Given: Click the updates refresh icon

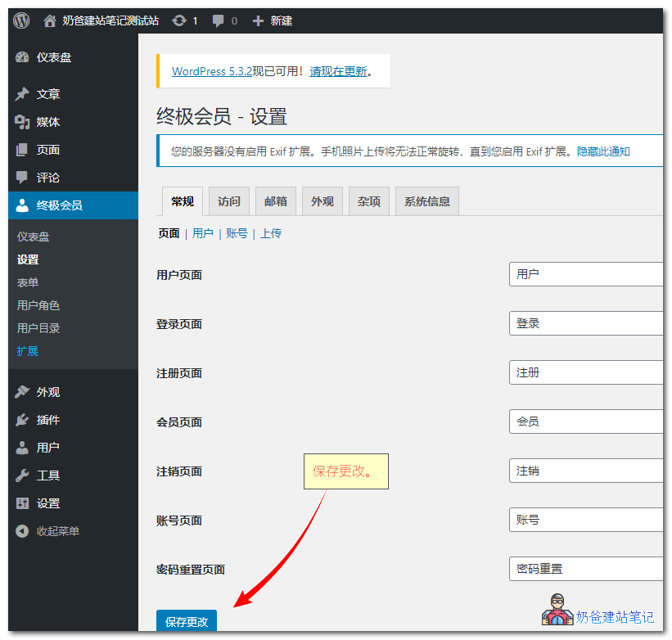Looking at the screenshot, I should (179, 20).
